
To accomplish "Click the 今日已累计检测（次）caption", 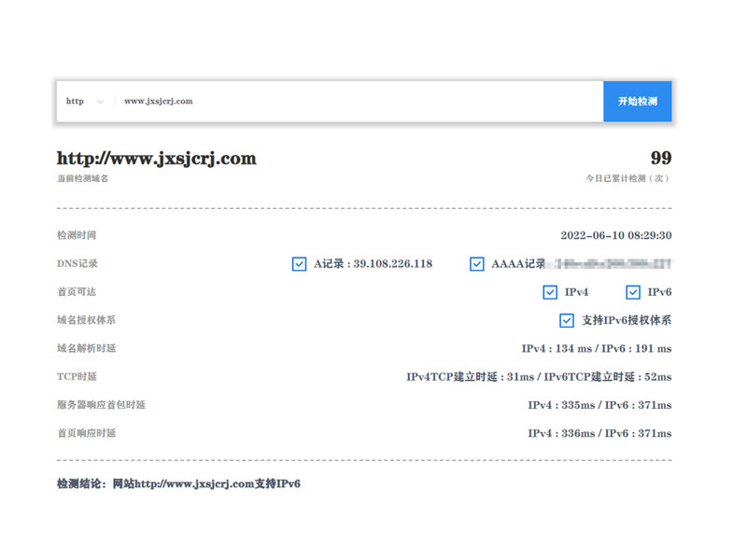I will 627,178.
